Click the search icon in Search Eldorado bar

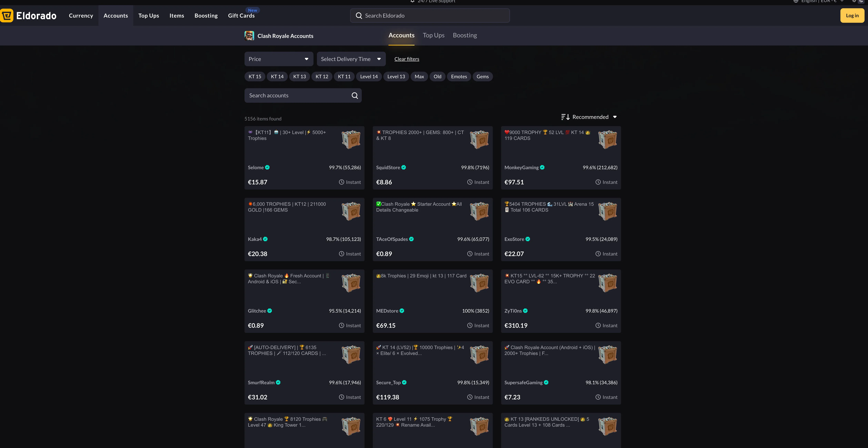point(359,16)
